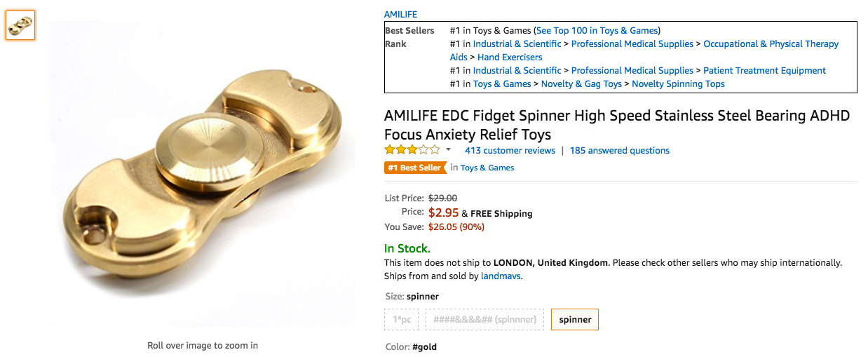The image size is (868, 357).
Task: Select the gold spinner thumbnail
Action: click(x=20, y=25)
